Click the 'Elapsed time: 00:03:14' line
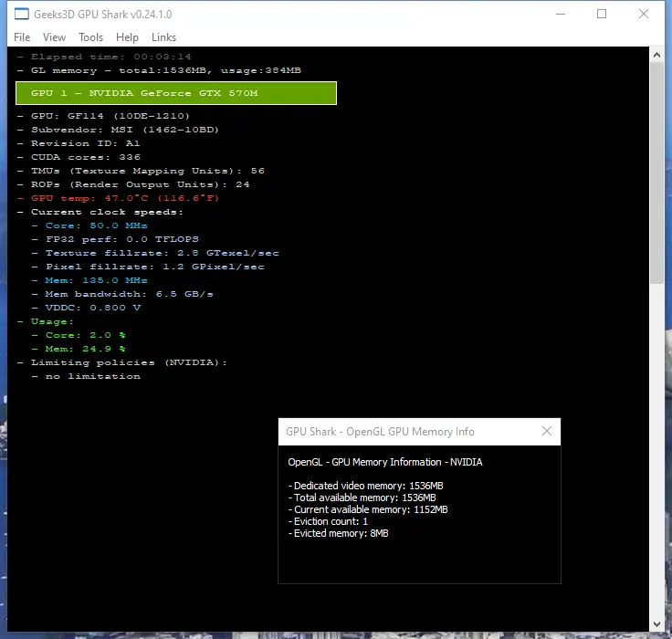 click(104, 57)
